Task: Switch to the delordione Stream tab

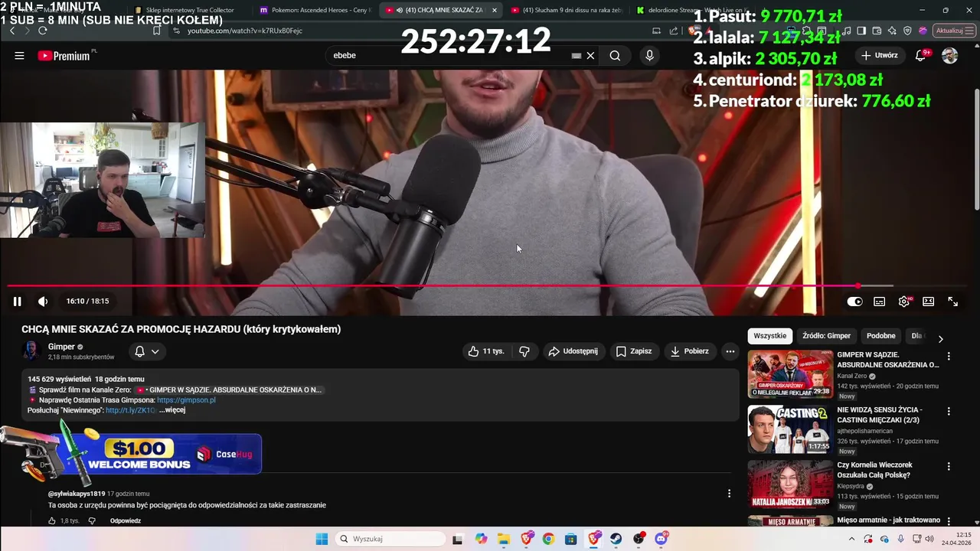Action: 691,10
